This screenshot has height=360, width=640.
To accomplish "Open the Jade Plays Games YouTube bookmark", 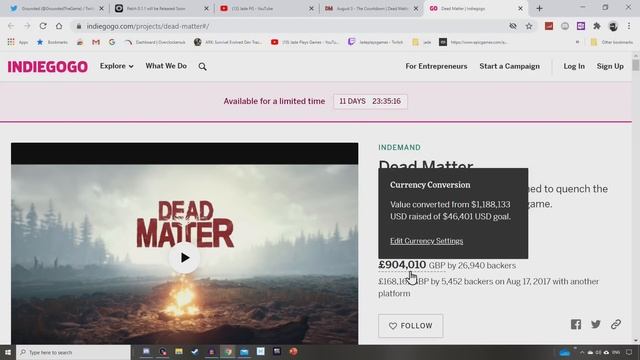I will coord(305,42).
